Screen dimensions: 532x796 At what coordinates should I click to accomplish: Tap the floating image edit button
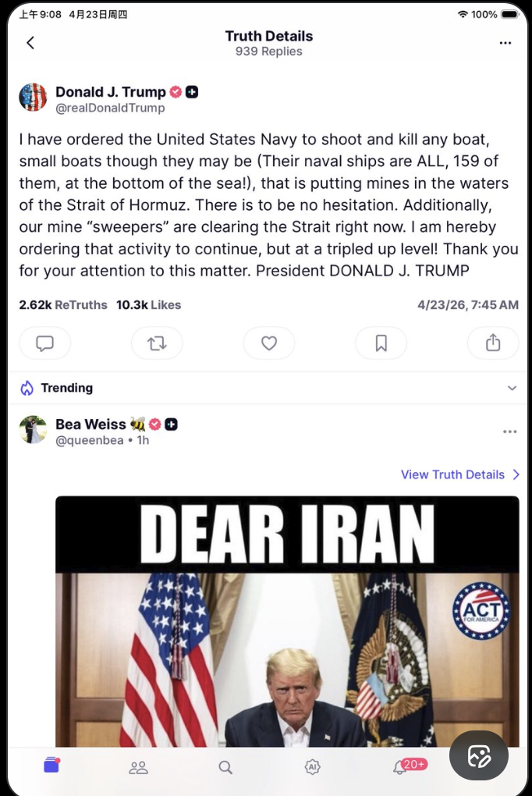479,755
